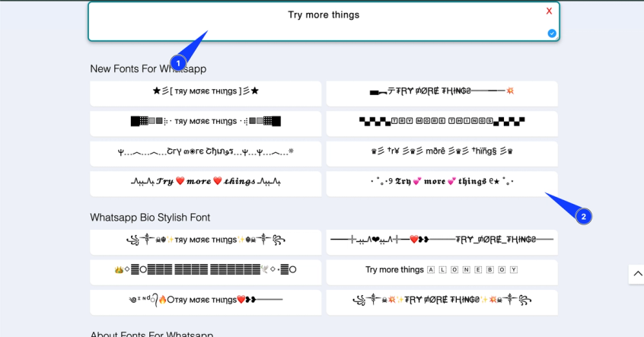Choose 'Try more things ALONE BOY' bio style
The width and height of the screenshot is (644, 337).
click(442, 272)
